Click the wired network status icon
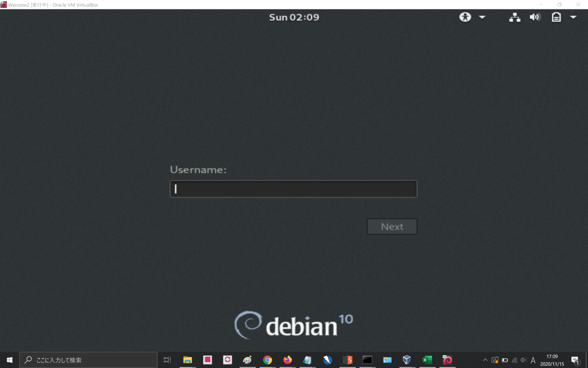588x368 pixels. 514,17
